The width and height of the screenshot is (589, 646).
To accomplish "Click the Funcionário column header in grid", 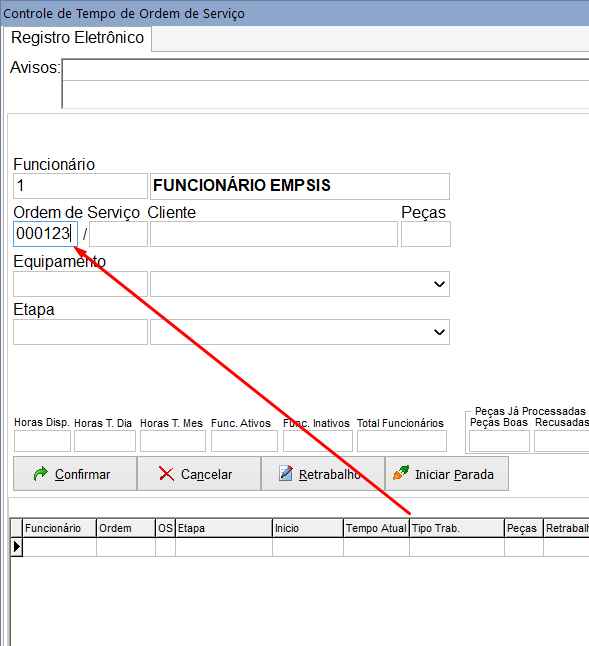I will pos(59,528).
